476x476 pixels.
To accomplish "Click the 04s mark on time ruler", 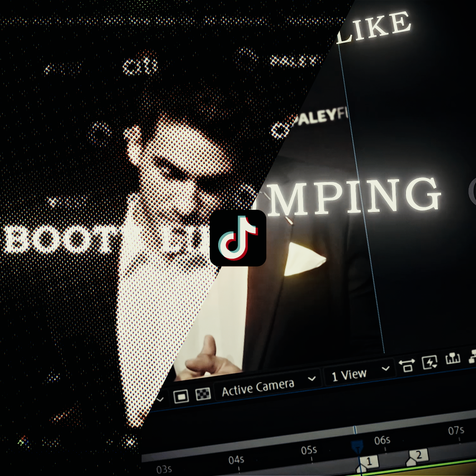I will [x=236, y=460].
